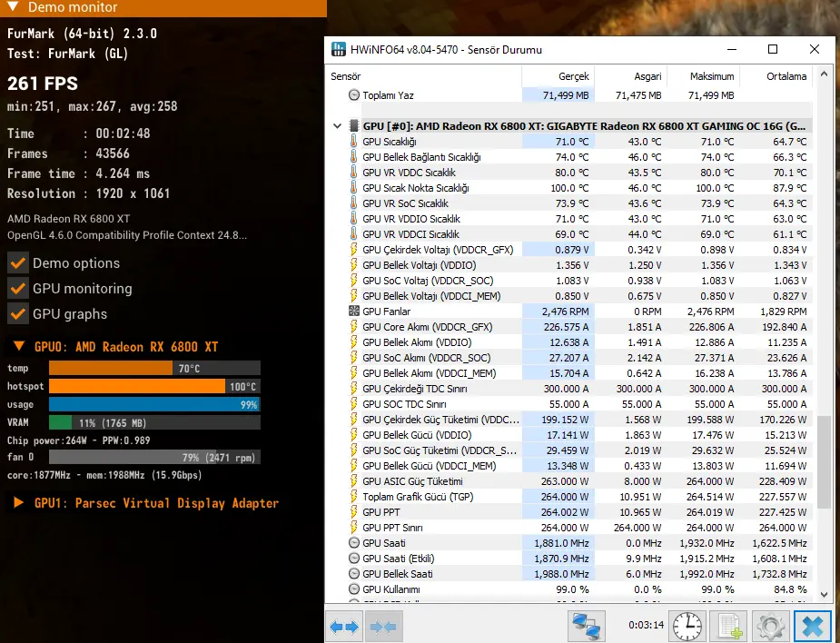Click the icon beside Toplamı Yaz row

[x=353, y=94]
